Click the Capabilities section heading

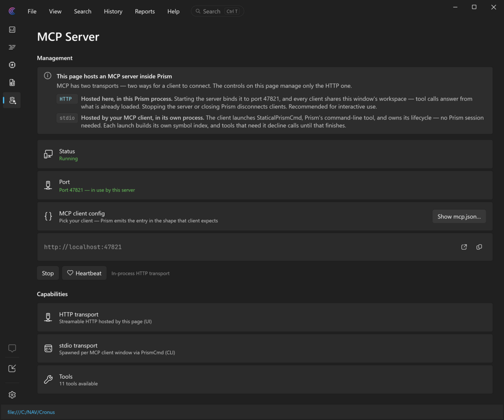(52, 294)
